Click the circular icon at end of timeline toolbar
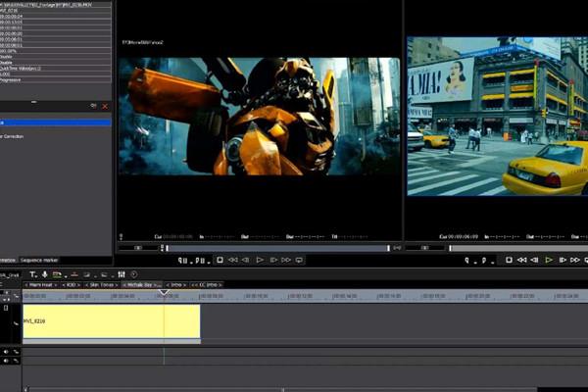Viewport: 588px width, 392px height. coord(134,274)
